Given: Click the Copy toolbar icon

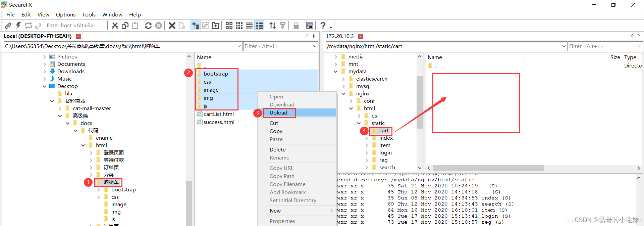Looking at the screenshot, I should click(x=125, y=26).
